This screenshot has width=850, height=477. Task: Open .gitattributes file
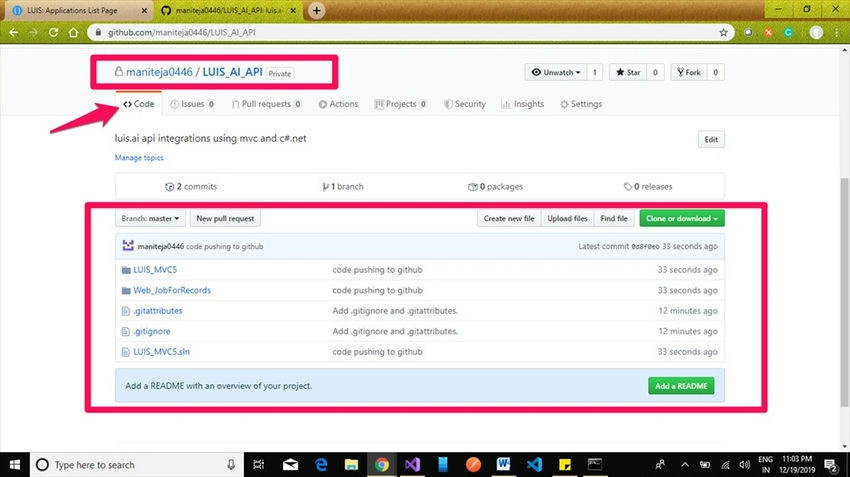tap(158, 311)
